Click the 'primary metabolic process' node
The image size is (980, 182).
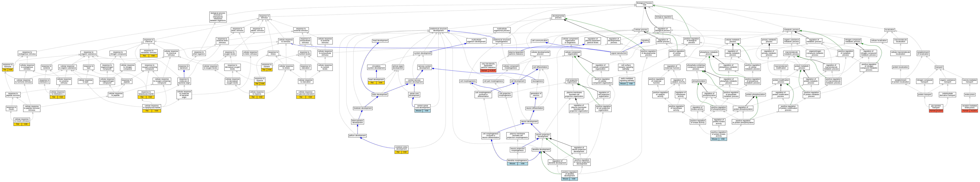[769, 41]
